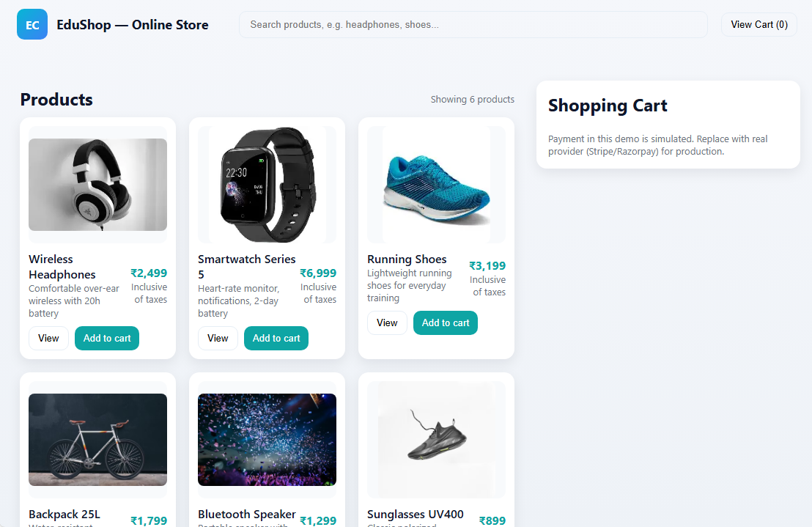Click the Wireless Headphones product title
This screenshot has height=527, width=812.
(62, 267)
